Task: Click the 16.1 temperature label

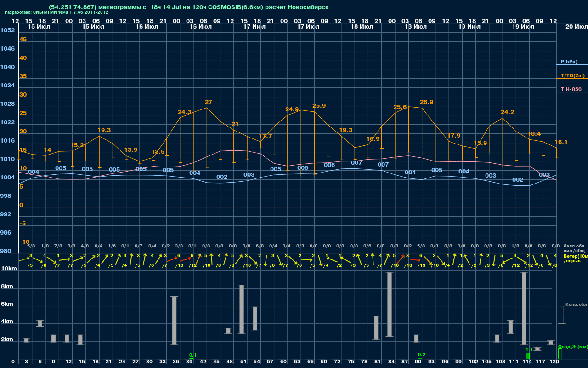Action: [x=561, y=142]
